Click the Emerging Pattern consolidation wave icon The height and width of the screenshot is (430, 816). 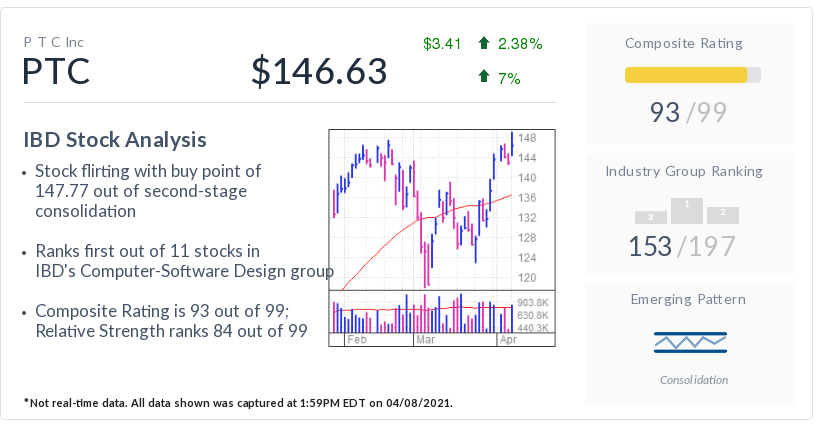click(x=690, y=342)
